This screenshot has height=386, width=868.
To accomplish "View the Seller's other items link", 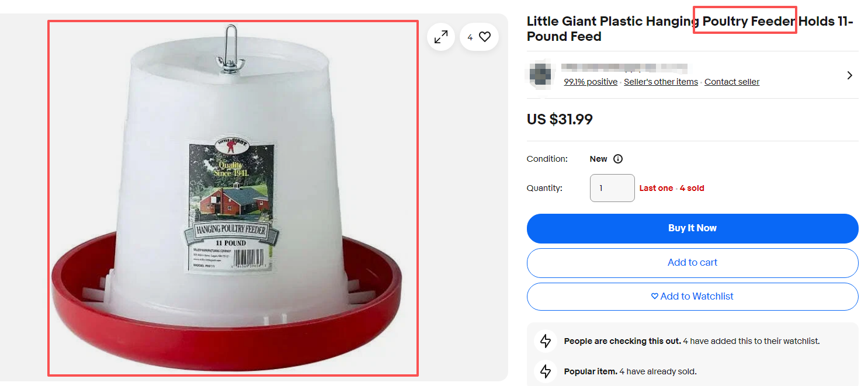I will 661,82.
